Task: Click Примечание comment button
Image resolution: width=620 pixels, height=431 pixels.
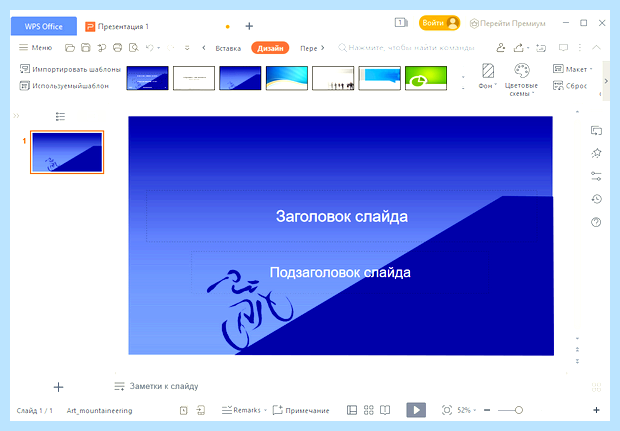Action: pos(301,410)
